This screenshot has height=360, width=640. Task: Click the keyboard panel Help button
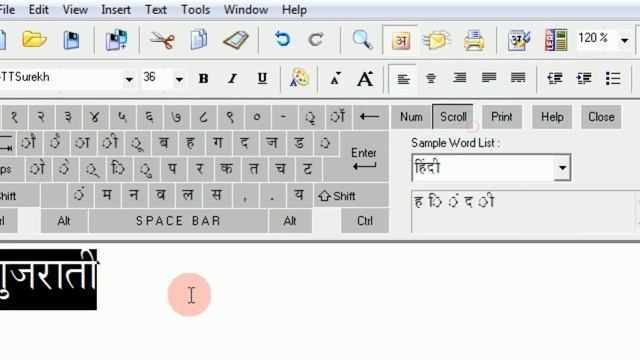coord(552,117)
